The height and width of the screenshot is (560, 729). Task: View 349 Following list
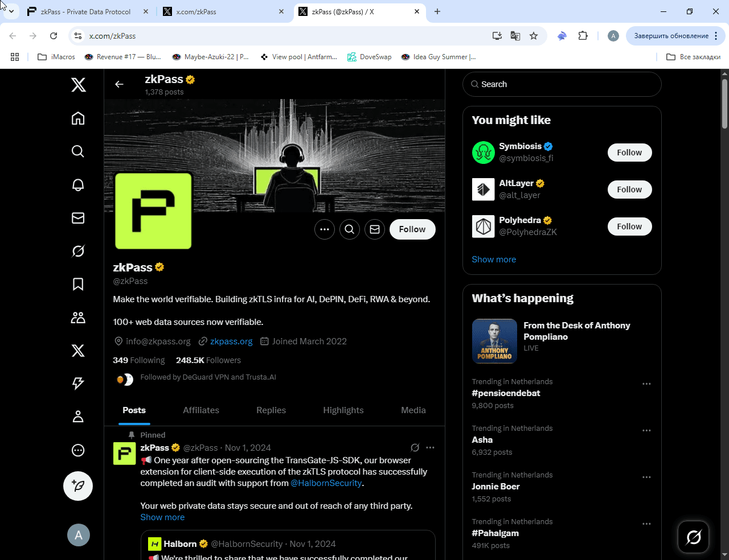pyautogui.click(x=139, y=360)
